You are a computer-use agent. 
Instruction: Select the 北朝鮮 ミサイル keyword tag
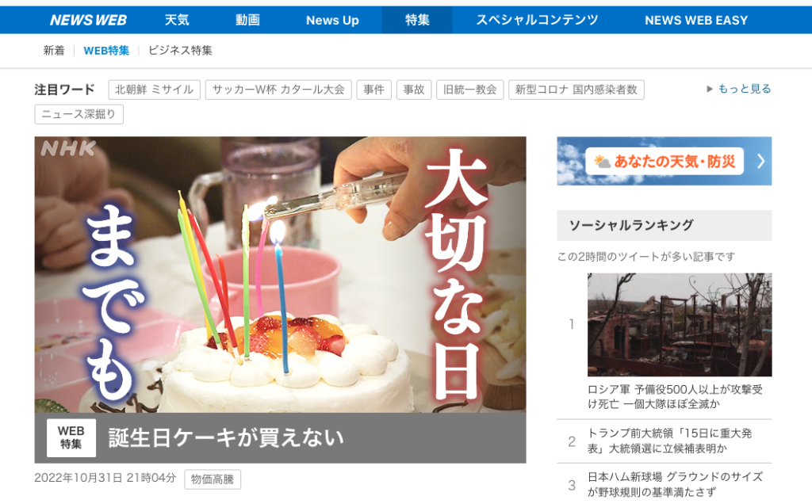pyautogui.click(x=155, y=90)
